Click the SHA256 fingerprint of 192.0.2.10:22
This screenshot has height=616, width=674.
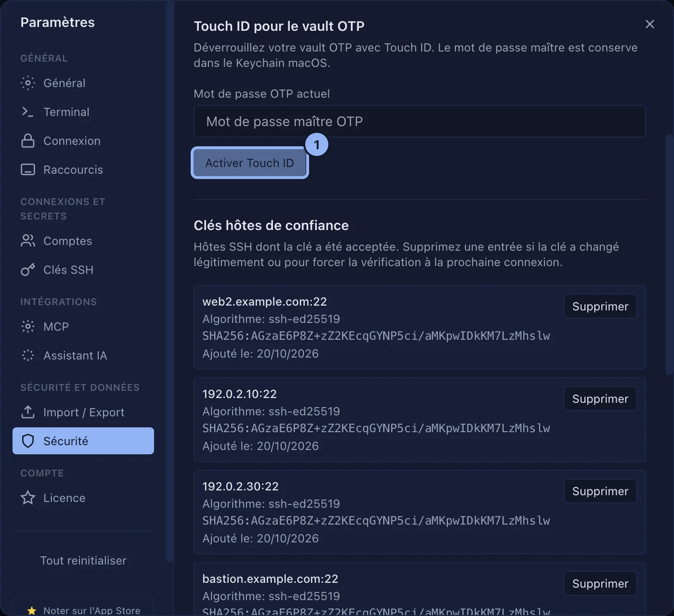point(376,428)
